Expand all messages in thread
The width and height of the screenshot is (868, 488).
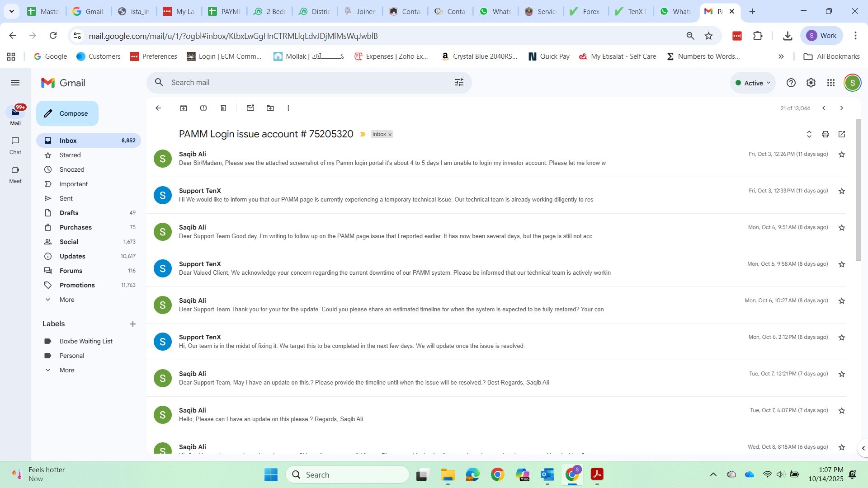(x=809, y=134)
